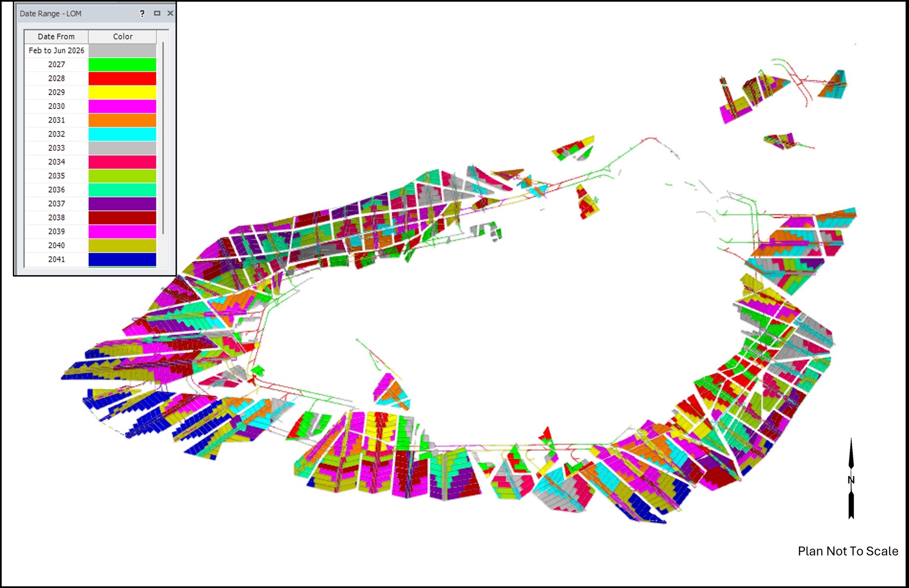909x588 pixels.
Task: Select the 2029 date row
Action: point(90,92)
